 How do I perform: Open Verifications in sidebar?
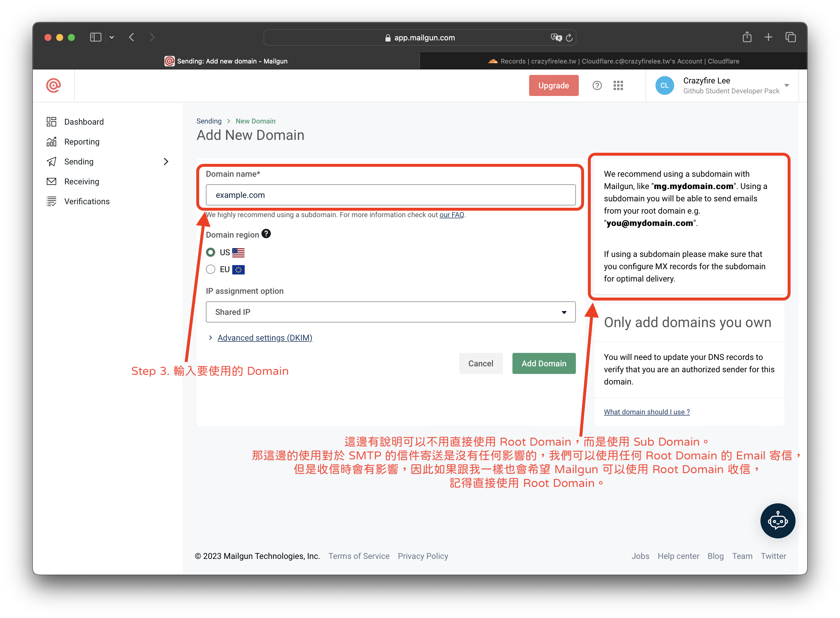tap(87, 201)
